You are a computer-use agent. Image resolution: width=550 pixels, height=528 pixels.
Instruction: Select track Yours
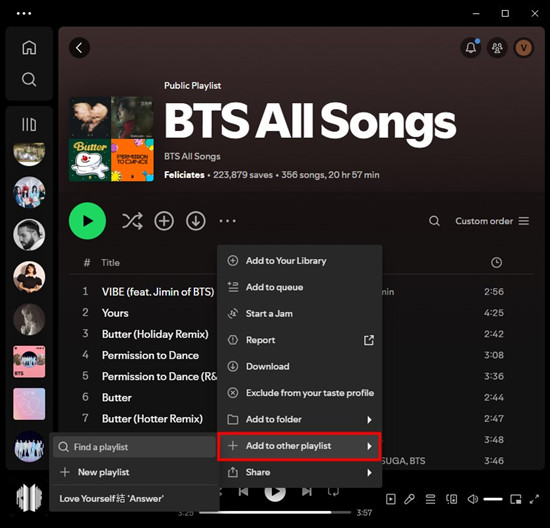tap(115, 313)
